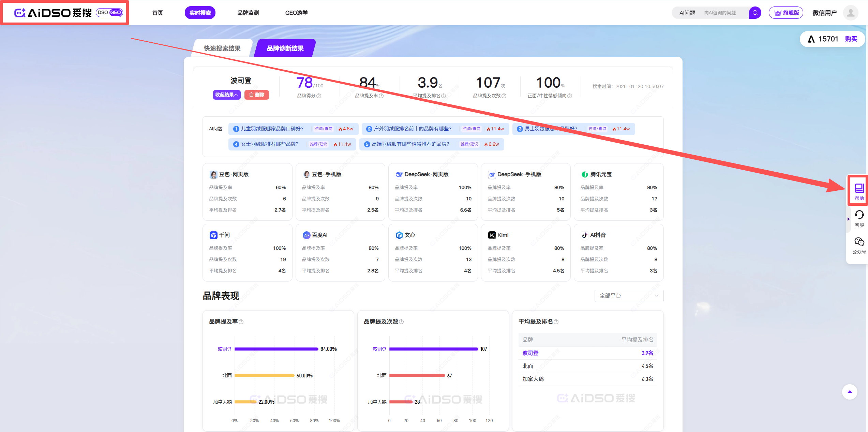Click the user avatar icon

pos(851,13)
